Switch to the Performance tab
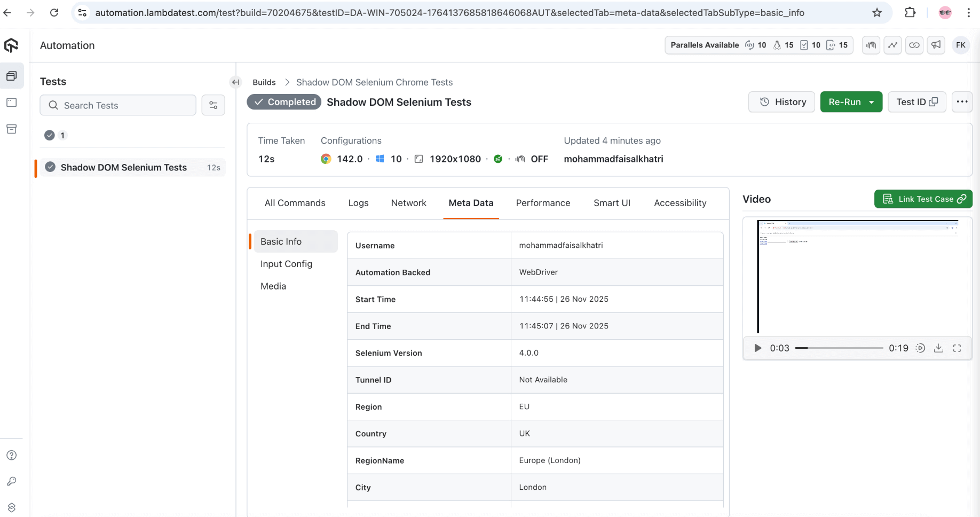The image size is (980, 517). 543,203
